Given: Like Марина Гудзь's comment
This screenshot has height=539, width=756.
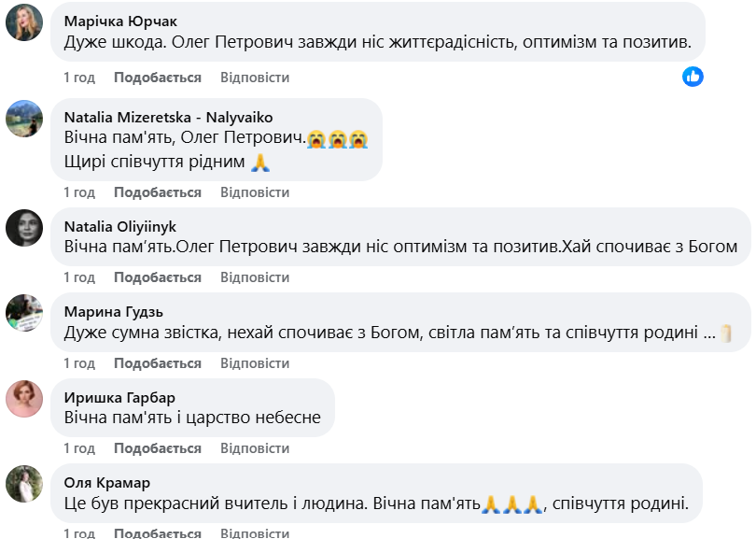Looking at the screenshot, I should pyautogui.click(x=158, y=363).
